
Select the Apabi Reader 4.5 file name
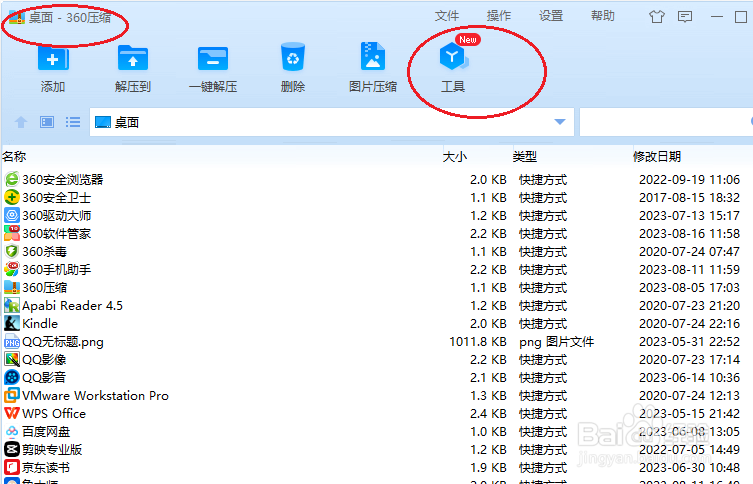coord(73,306)
